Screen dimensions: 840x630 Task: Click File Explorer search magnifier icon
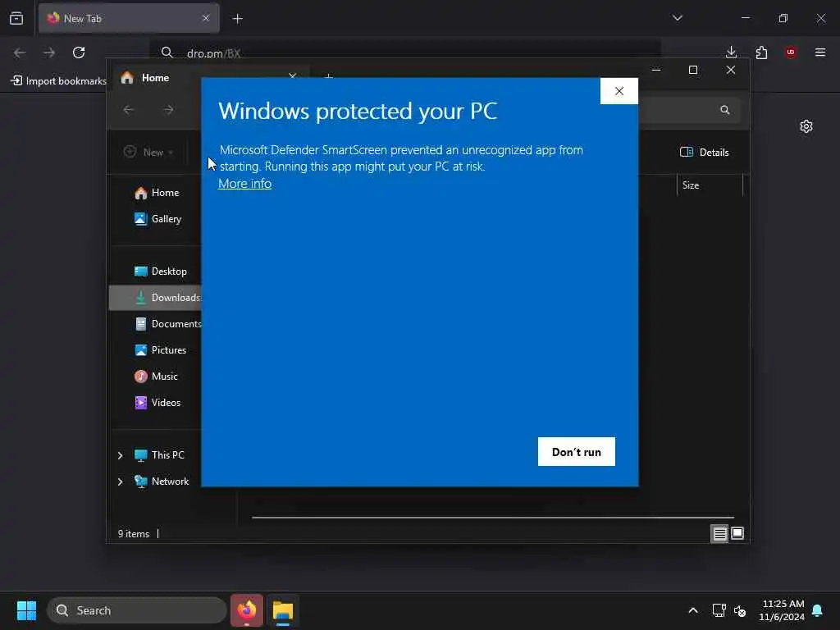tap(725, 110)
